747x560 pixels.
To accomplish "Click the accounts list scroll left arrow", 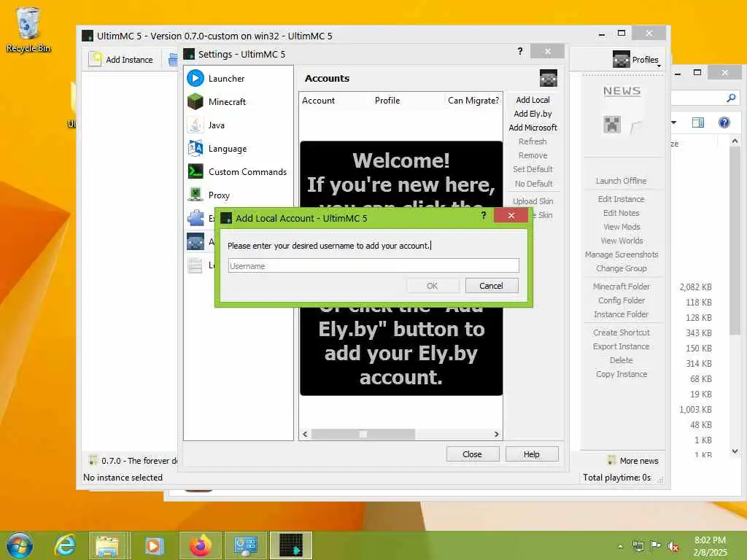I will (306, 434).
